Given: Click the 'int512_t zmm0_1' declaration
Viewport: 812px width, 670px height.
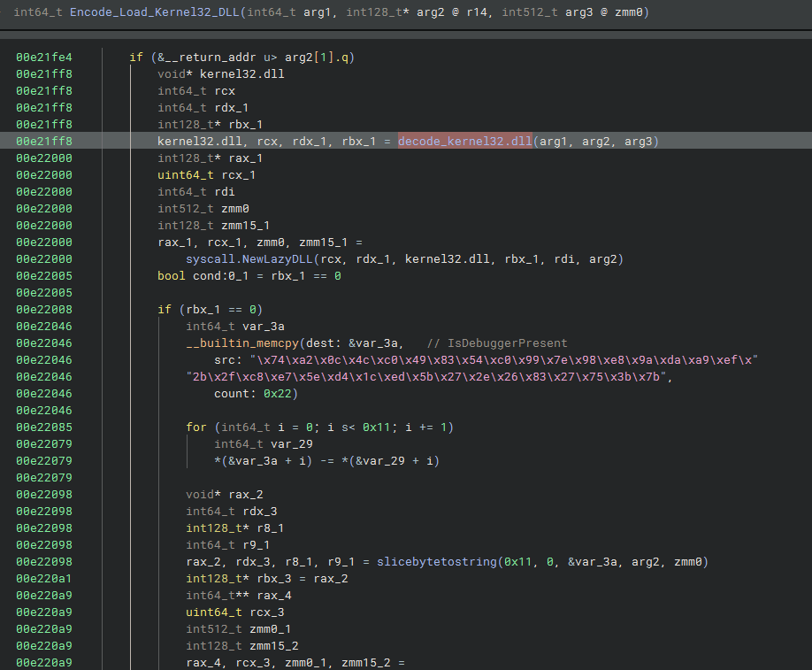Looking at the screenshot, I should (x=239, y=628).
